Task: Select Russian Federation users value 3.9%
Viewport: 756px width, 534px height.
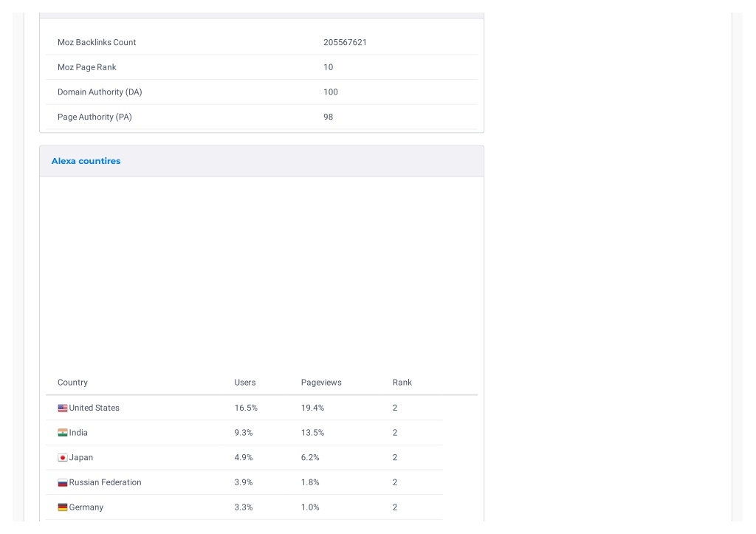Action: click(x=244, y=482)
